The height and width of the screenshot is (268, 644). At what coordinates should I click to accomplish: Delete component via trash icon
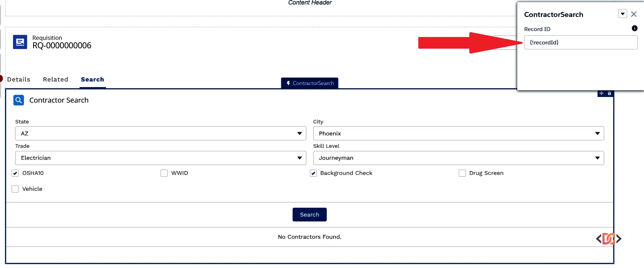pos(609,93)
